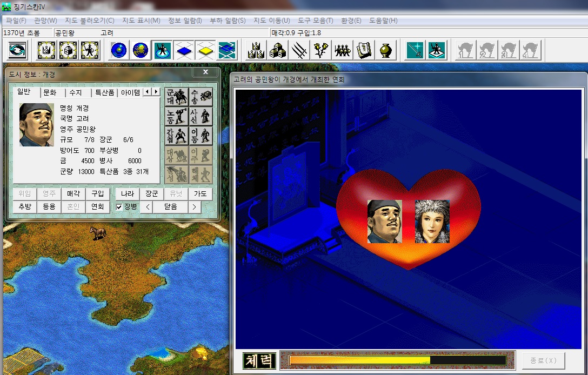Click the woman's portrait in the heart
This screenshot has height=375, width=588.
point(432,221)
